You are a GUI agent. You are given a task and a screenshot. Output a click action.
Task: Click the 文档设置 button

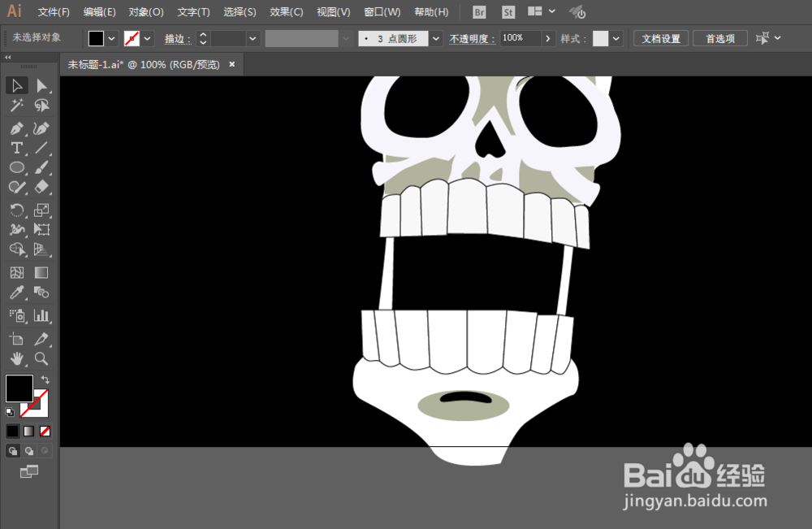click(661, 38)
